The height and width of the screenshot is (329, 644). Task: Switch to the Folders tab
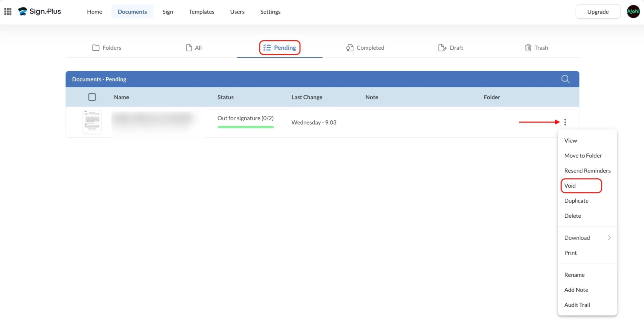point(107,48)
